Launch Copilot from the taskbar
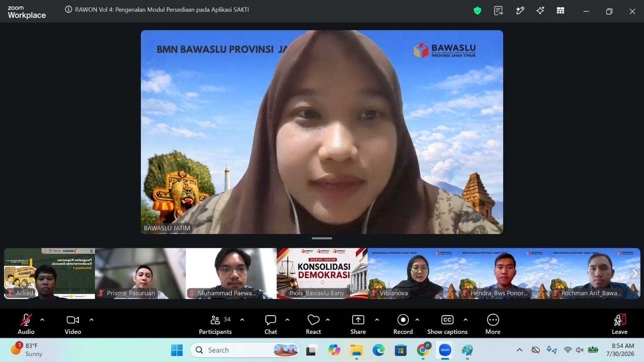Screen dimensions: 644x362 [x=334, y=350]
